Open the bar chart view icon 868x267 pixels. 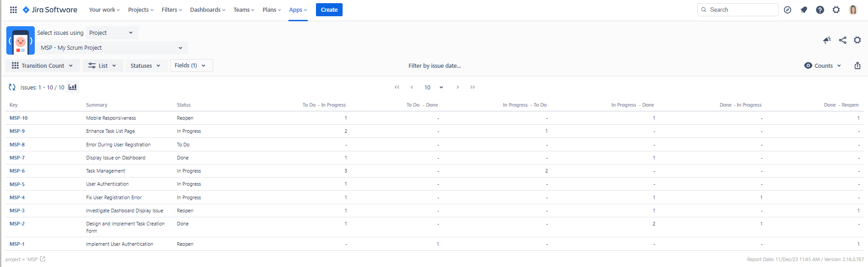(x=73, y=87)
